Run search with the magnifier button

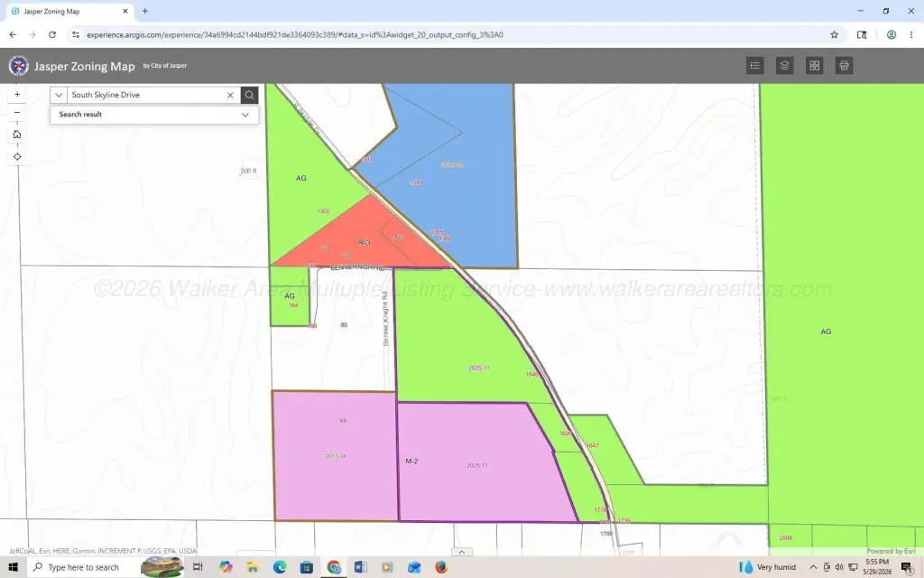(x=249, y=95)
